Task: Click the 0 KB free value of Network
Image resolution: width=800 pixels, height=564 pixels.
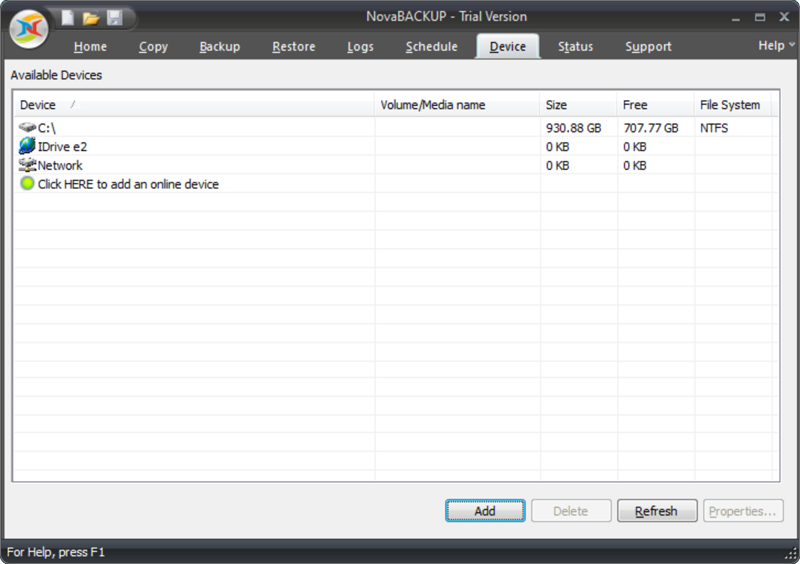Action: point(634,165)
